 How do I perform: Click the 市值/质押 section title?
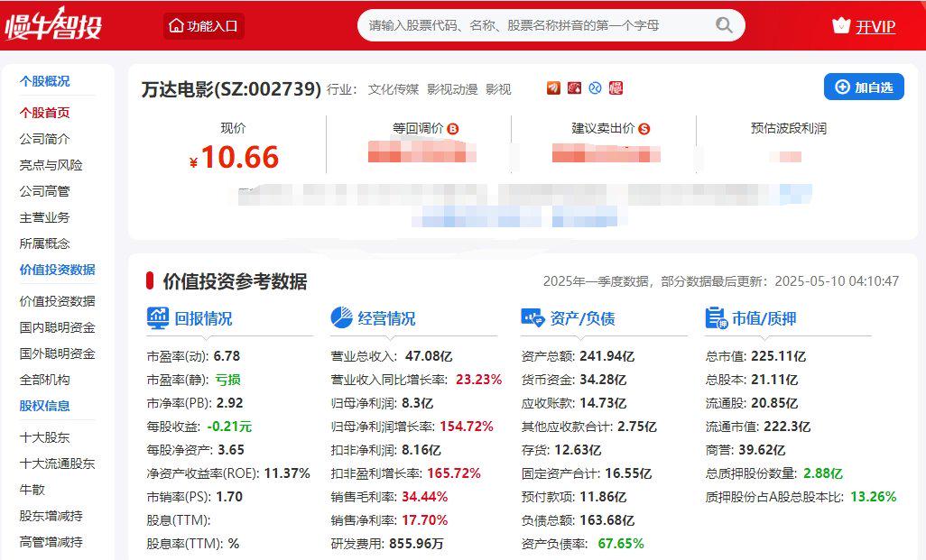click(764, 318)
